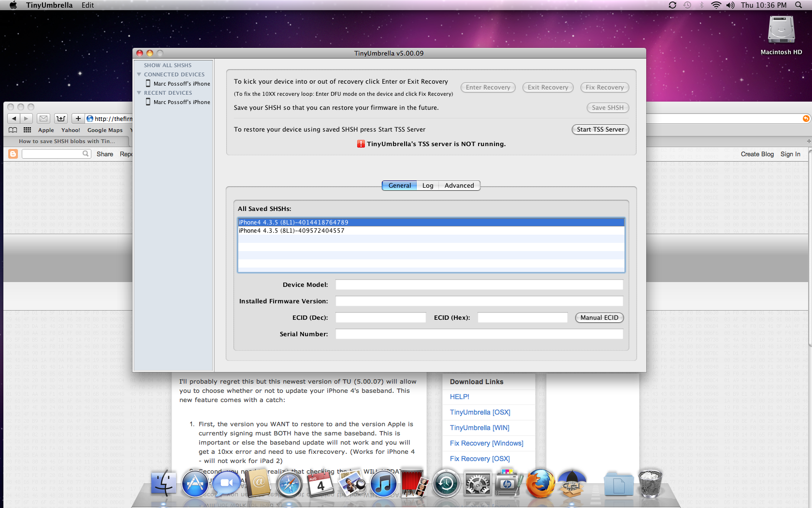
Task: Open TinyUmbrella [OSX] download link
Action: coord(480,412)
